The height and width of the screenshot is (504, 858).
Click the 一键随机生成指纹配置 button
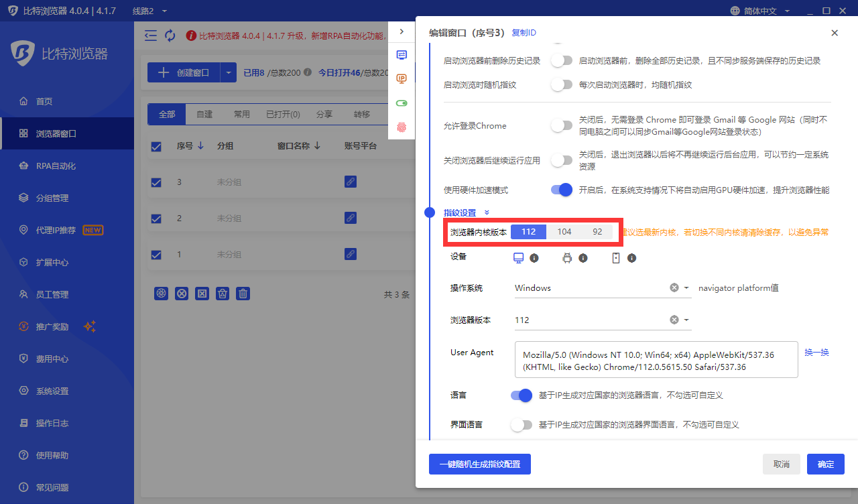pyautogui.click(x=480, y=464)
